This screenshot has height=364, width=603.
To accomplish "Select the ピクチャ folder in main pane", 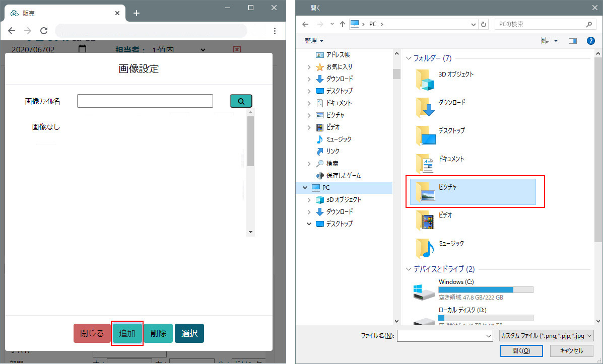I will [473, 191].
